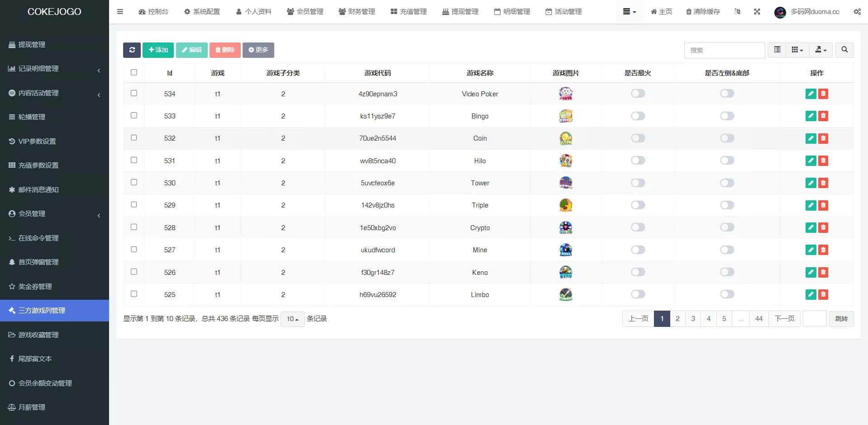The width and height of the screenshot is (868, 425).
Task: Open the settings gear in top right
Action: pyautogui.click(x=857, y=12)
